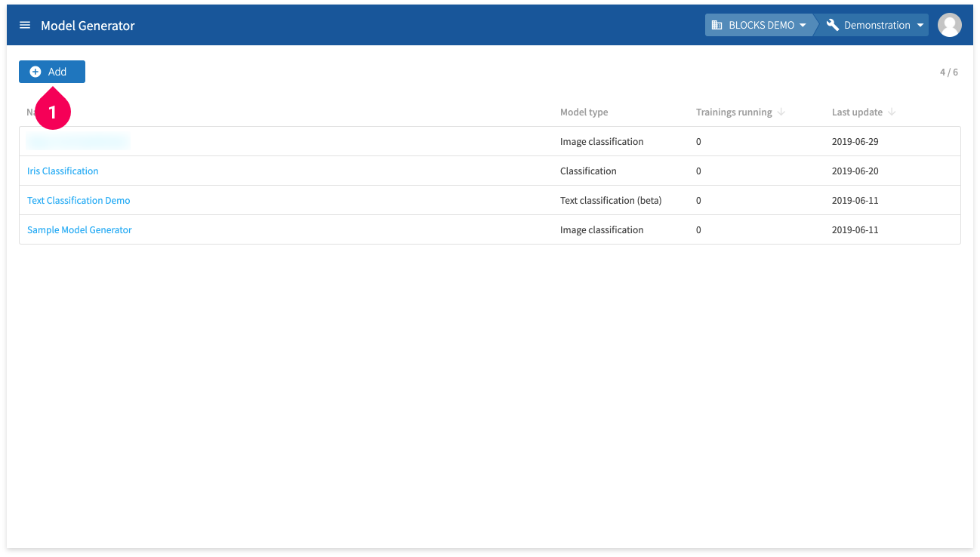Click the Last update header label

click(x=857, y=112)
